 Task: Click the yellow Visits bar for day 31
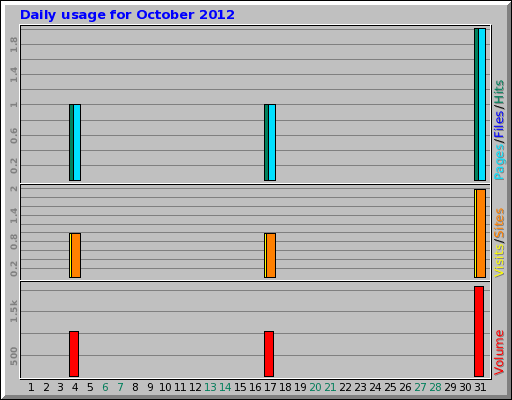[476, 233]
